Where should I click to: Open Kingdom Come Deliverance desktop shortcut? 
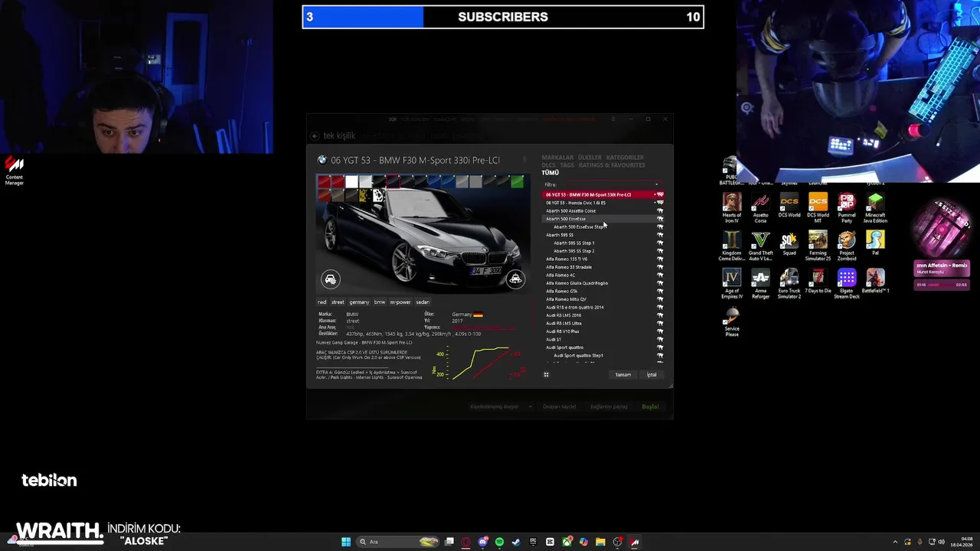(x=732, y=246)
